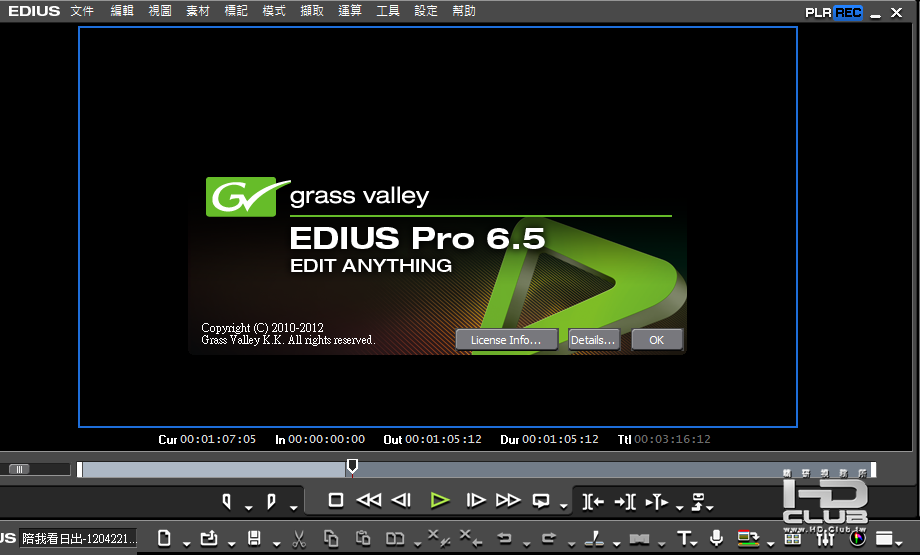The width and height of the screenshot is (920, 555).
Task: Toggle the Palette window display icon
Action: coord(885,538)
